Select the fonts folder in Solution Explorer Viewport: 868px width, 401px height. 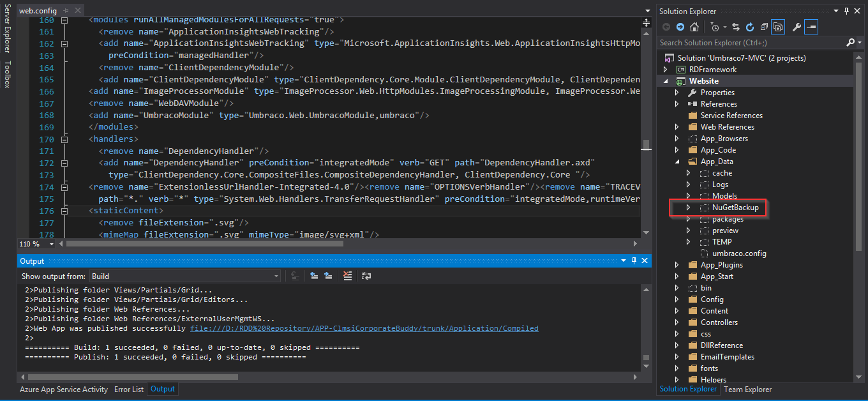(x=709, y=368)
